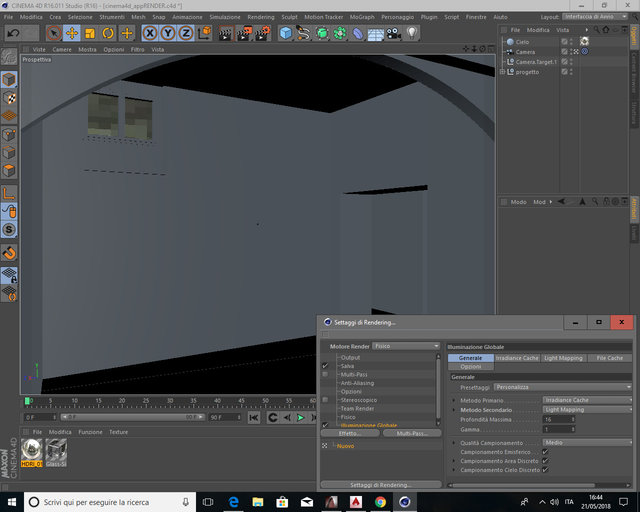Toggle the X axis lock

pyautogui.click(x=150, y=33)
